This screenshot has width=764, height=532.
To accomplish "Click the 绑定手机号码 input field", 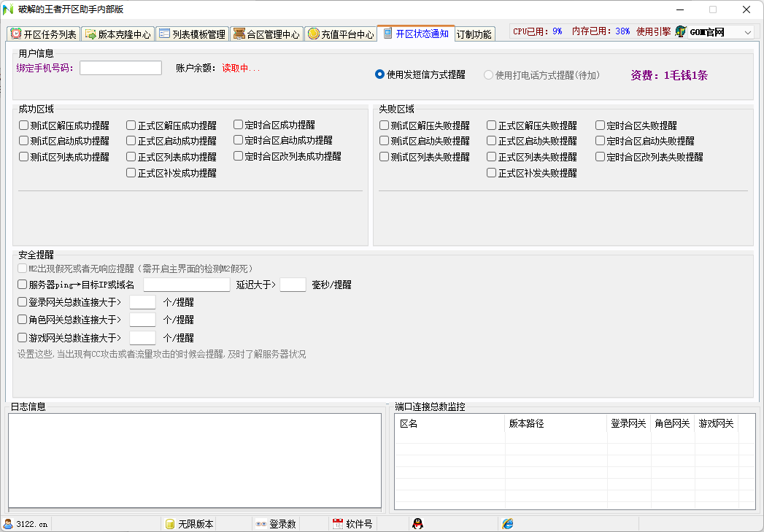I will 120,68.
